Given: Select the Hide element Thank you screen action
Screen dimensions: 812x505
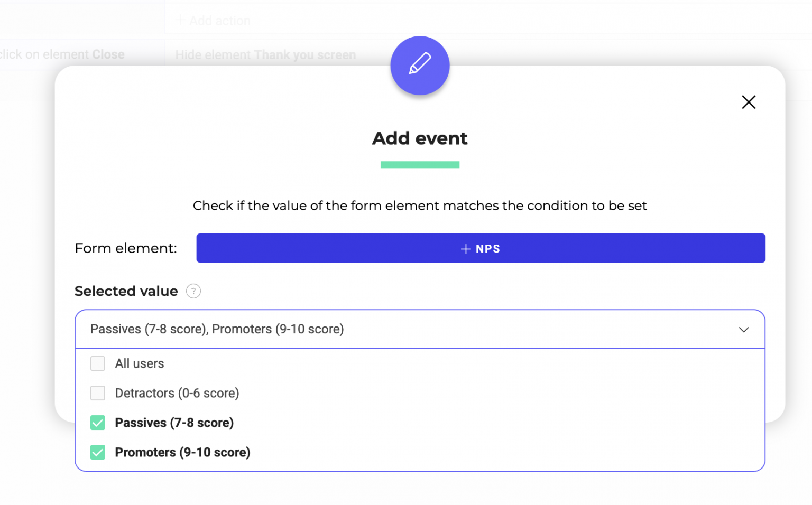Looking at the screenshot, I should [265, 55].
